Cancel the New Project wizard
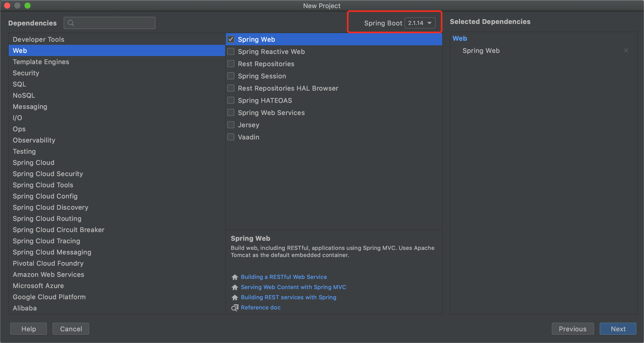Screen dimensions: 644x343 click(x=71, y=329)
